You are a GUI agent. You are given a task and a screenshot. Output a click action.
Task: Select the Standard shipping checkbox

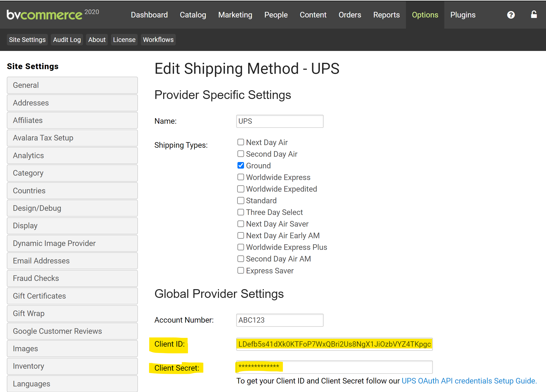241,200
